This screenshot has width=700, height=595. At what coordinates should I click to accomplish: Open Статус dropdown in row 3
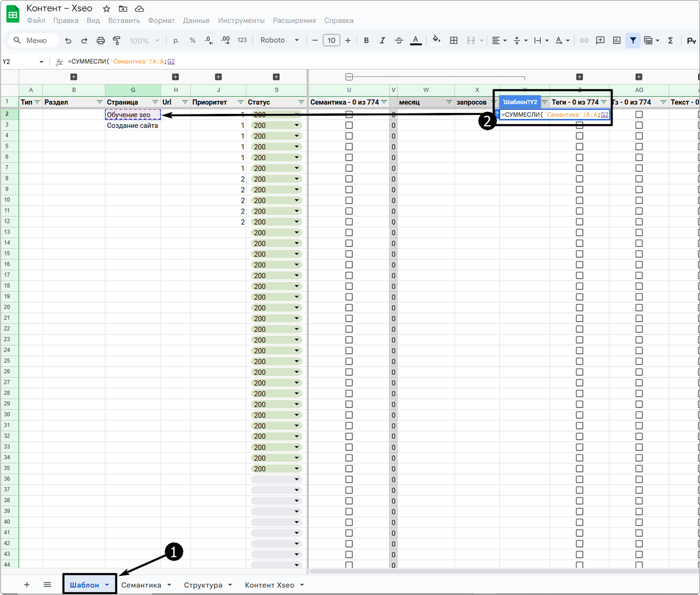pyautogui.click(x=297, y=125)
